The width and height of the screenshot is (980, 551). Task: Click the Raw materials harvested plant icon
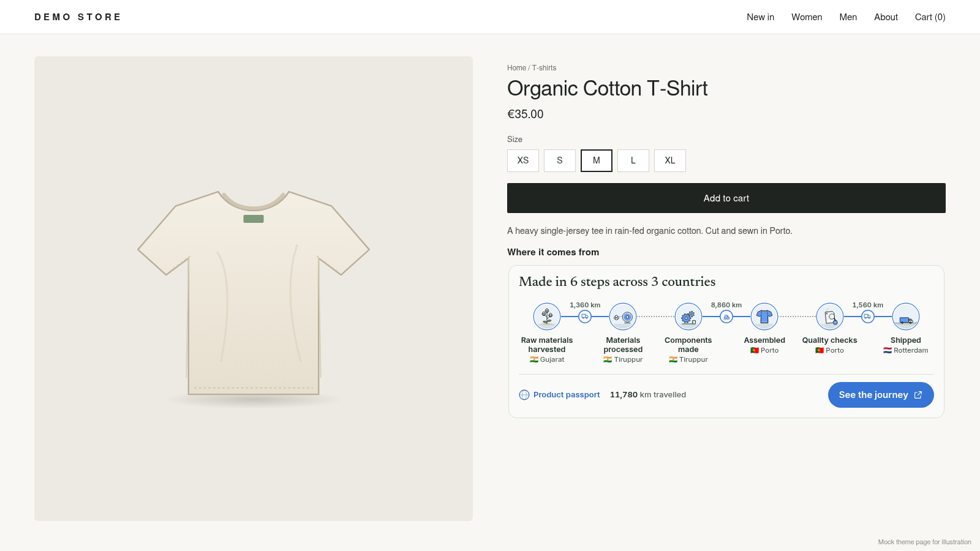547,317
